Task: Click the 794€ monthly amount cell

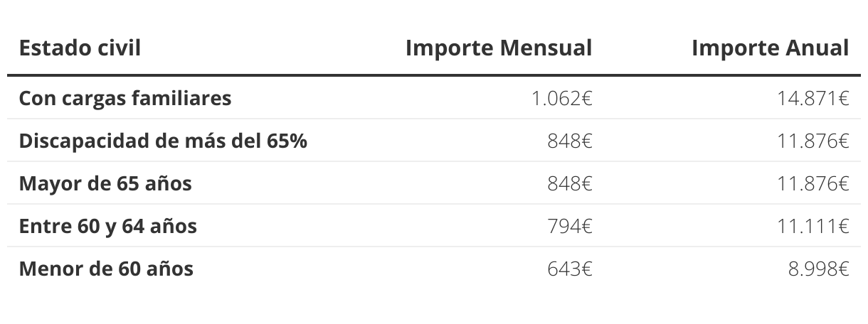Action: tap(570, 226)
